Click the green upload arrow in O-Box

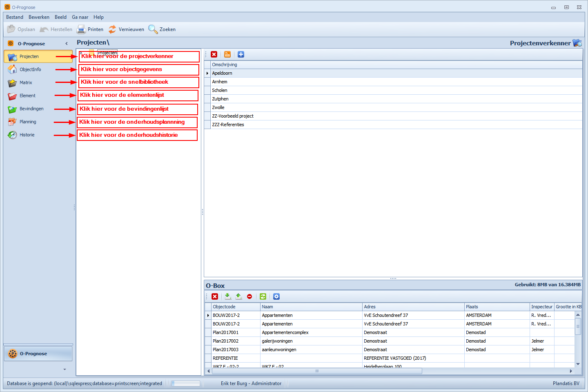(x=238, y=296)
